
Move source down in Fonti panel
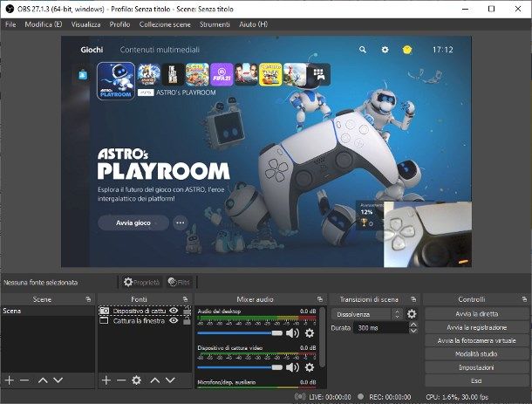(170, 380)
